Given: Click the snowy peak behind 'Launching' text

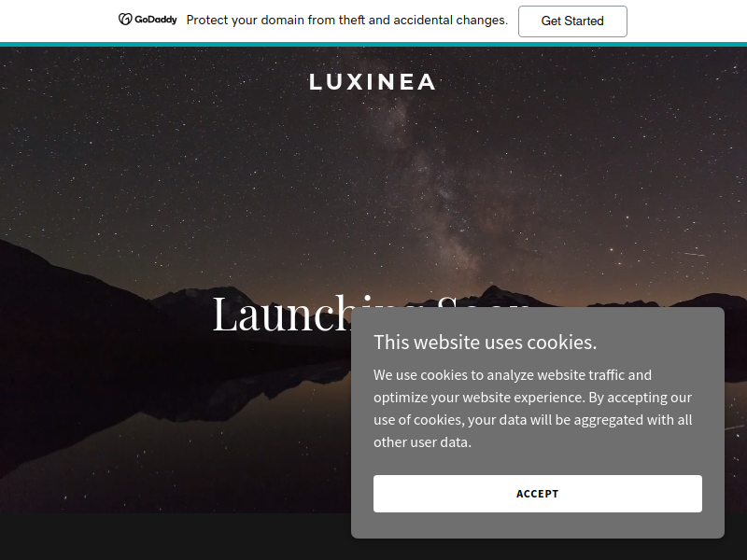Looking at the screenshot, I should tap(200, 298).
